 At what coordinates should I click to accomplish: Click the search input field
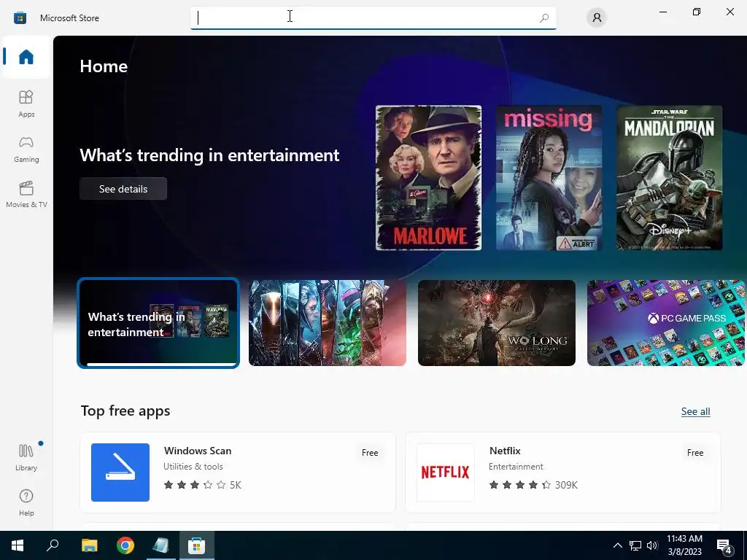click(373, 17)
